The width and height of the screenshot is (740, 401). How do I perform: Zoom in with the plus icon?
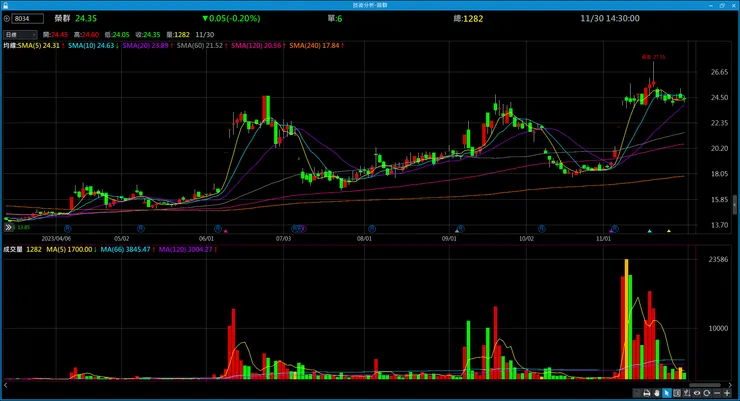click(727, 393)
